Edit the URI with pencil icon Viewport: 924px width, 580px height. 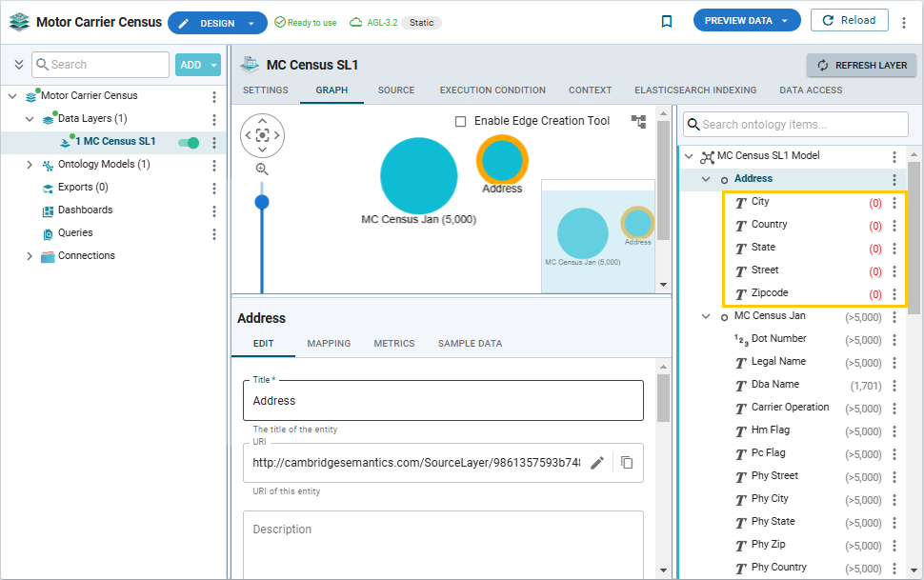[597, 463]
